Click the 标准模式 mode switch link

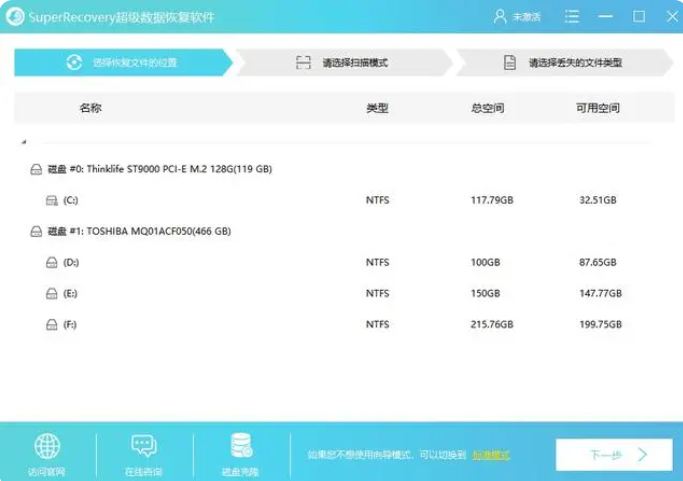[x=491, y=455]
